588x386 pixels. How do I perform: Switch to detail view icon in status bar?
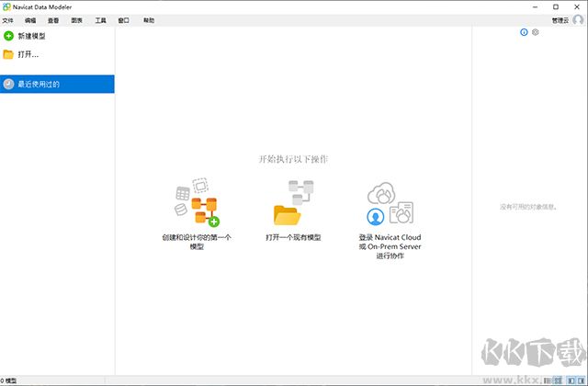point(558,380)
